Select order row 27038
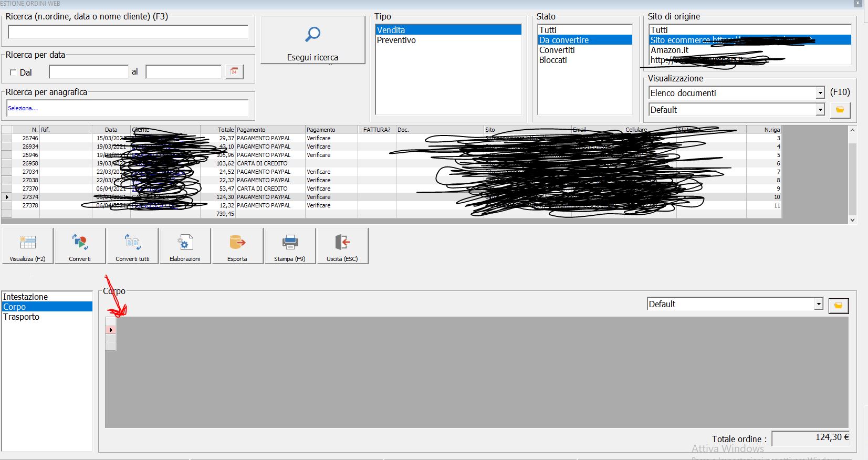The width and height of the screenshot is (868, 460). [392, 180]
